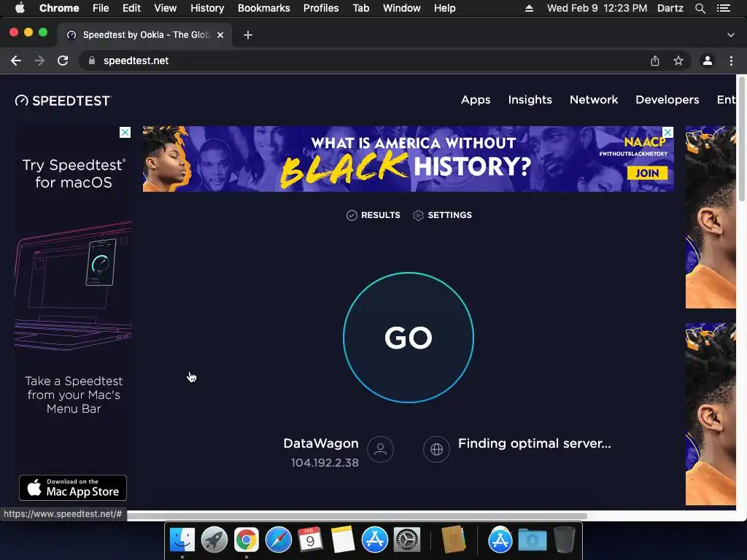Close the left macOS ad
747x560 pixels.
tap(125, 132)
